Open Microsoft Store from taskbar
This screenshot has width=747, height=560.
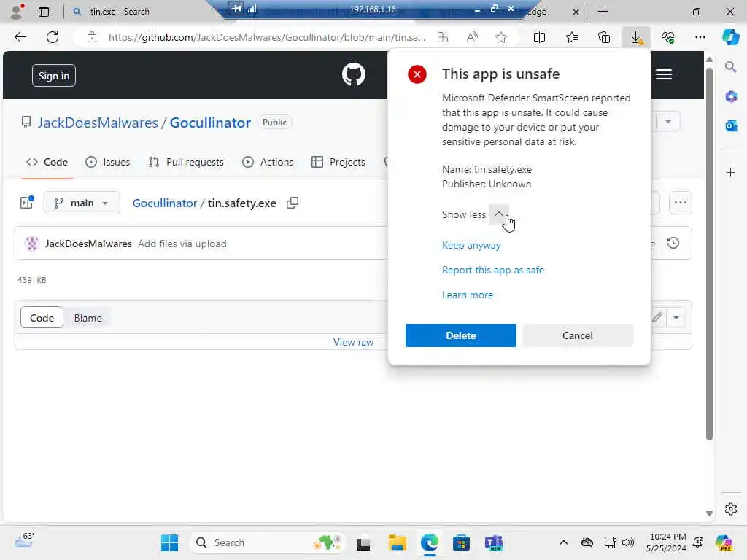pos(461,542)
